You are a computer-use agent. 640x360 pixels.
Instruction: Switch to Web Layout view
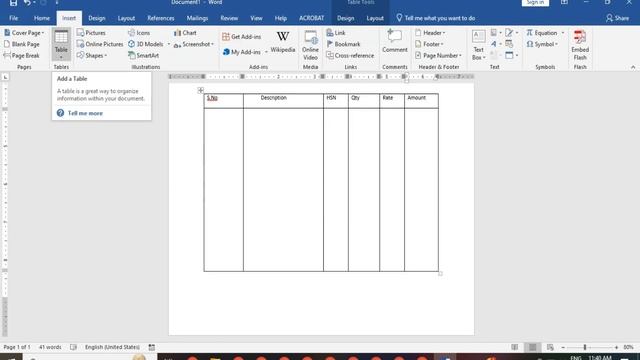point(550,347)
